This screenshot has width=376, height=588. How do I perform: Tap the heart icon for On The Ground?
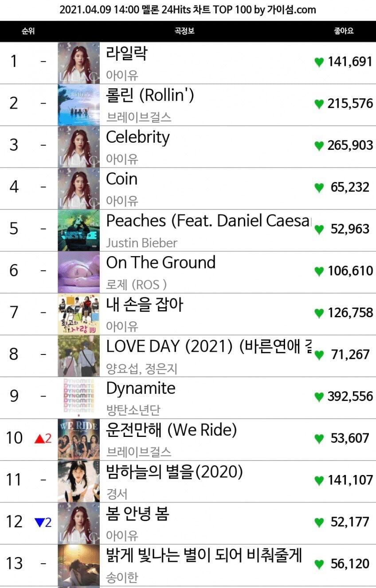point(319,271)
